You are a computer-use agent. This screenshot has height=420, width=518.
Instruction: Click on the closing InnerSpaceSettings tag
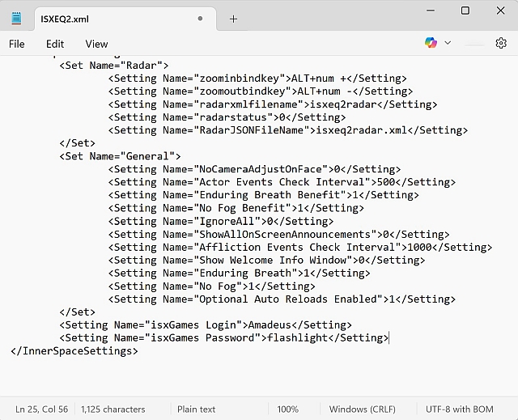point(74,350)
